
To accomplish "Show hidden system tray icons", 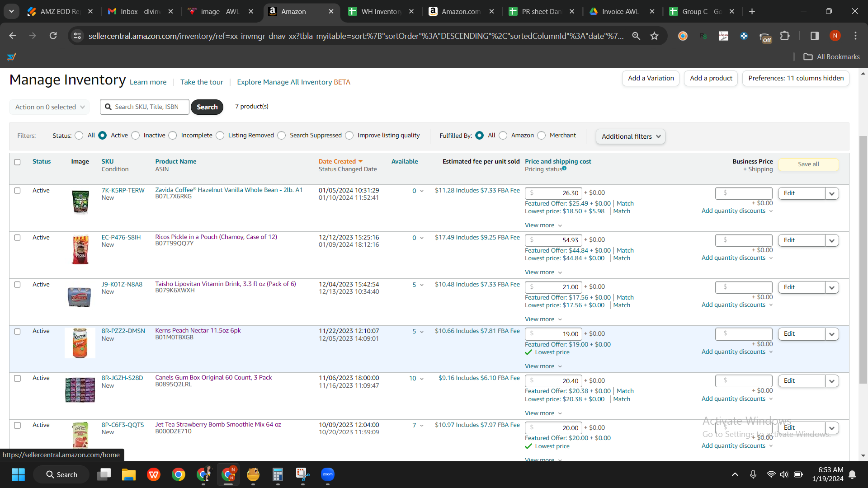I will (x=735, y=474).
